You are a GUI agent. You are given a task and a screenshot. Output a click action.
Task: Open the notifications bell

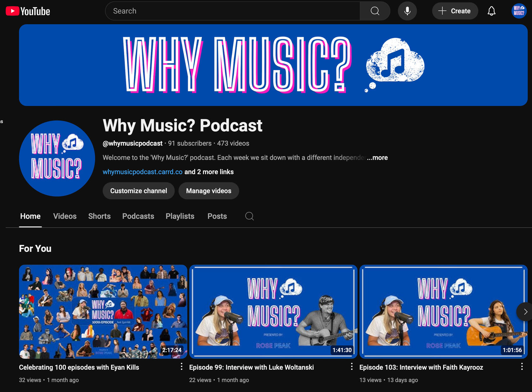(x=491, y=11)
